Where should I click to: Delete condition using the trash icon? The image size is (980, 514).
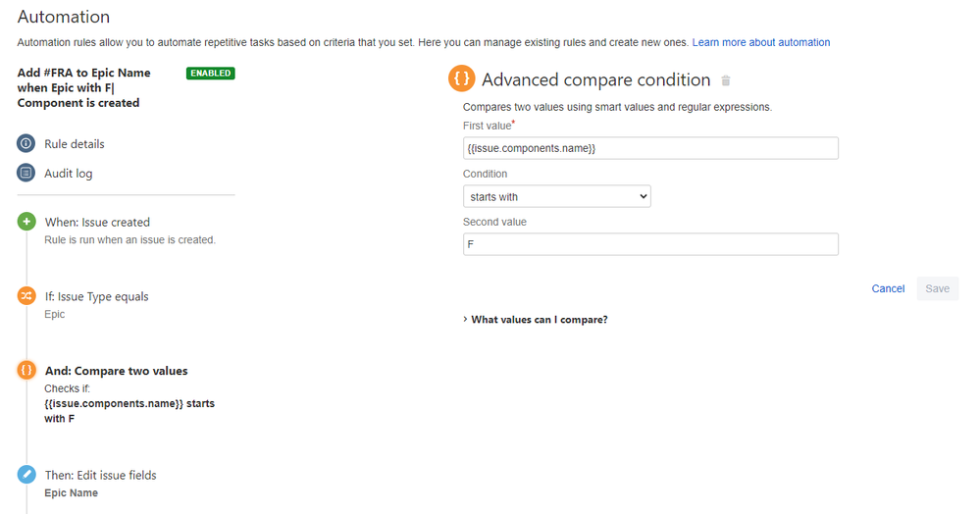(x=726, y=80)
